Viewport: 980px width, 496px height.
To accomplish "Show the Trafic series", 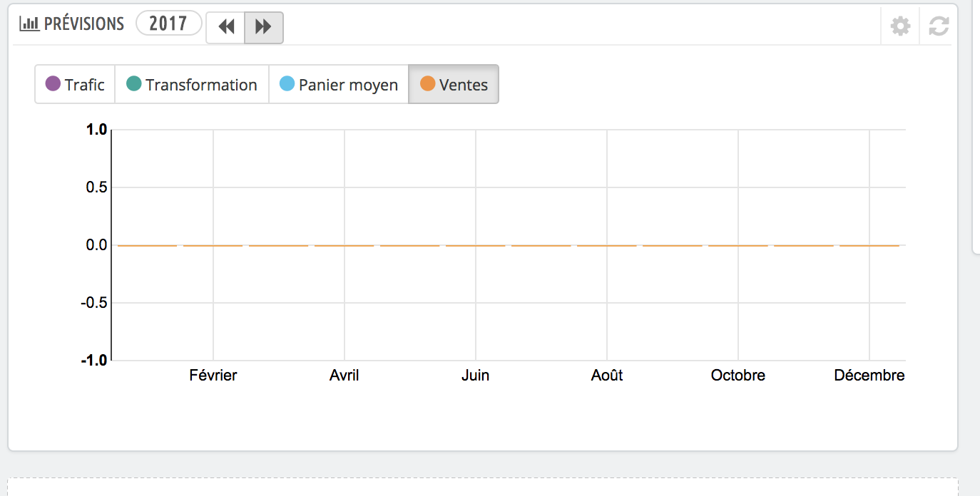I will [75, 84].
